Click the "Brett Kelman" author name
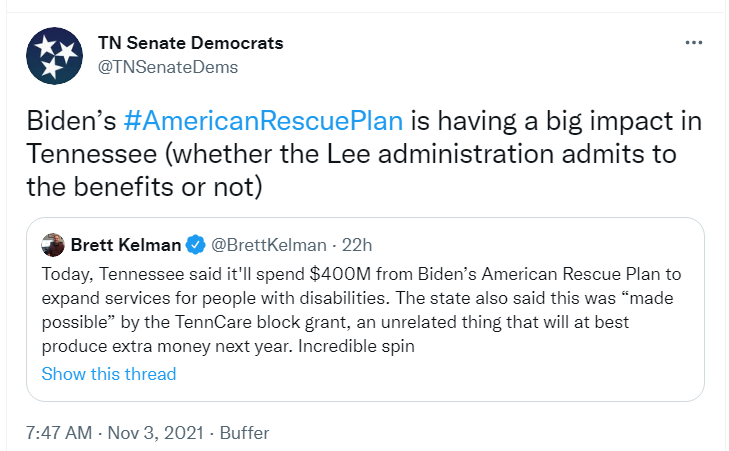 (x=127, y=245)
